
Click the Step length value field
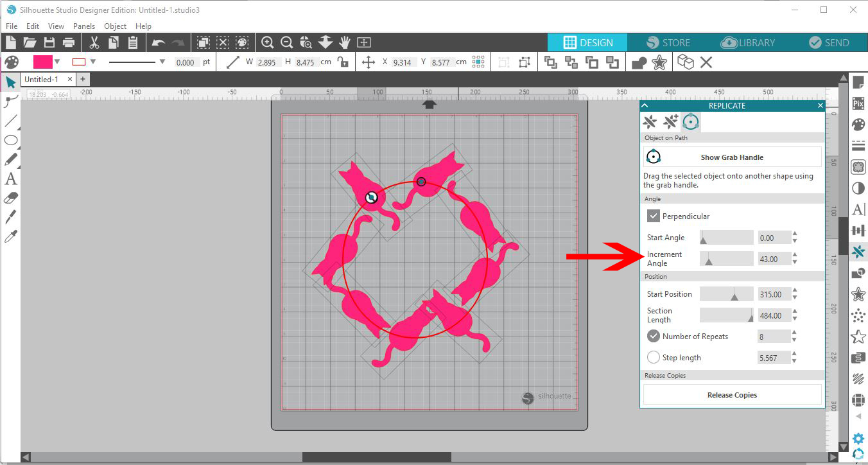pos(774,358)
